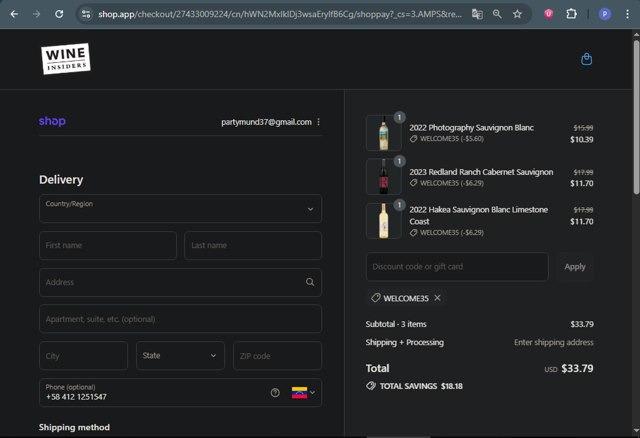This screenshot has height=438, width=640.
Task: Click the phone help question mark icon
Action: [x=275, y=393]
